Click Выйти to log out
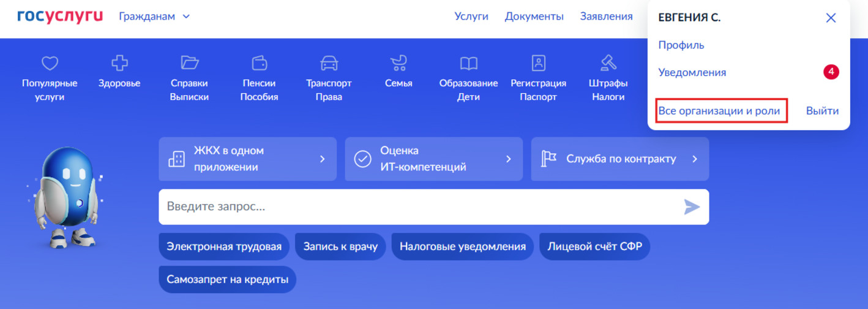The width and height of the screenshot is (868, 309). click(x=822, y=111)
